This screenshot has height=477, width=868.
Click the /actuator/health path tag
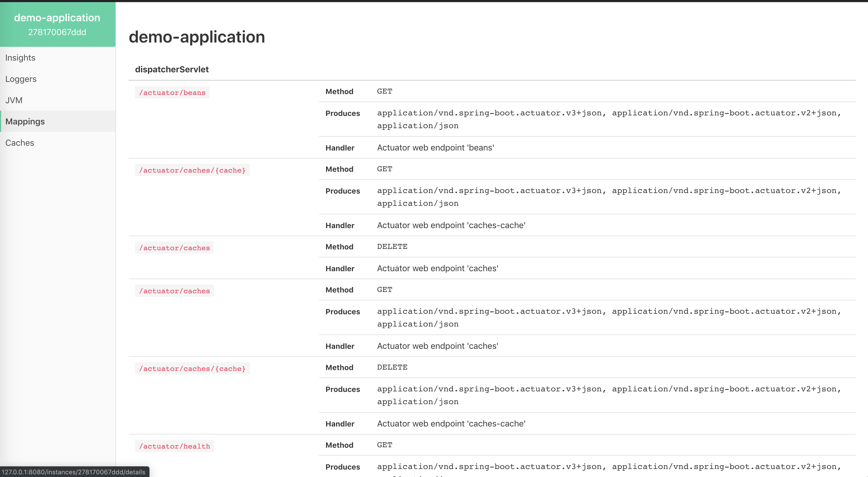[x=174, y=446]
